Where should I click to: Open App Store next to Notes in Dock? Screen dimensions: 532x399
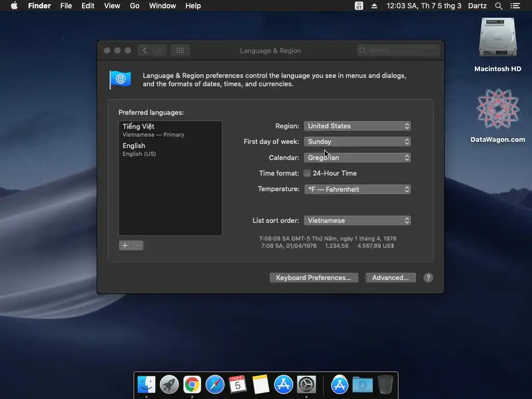pyautogui.click(x=283, y=385)
